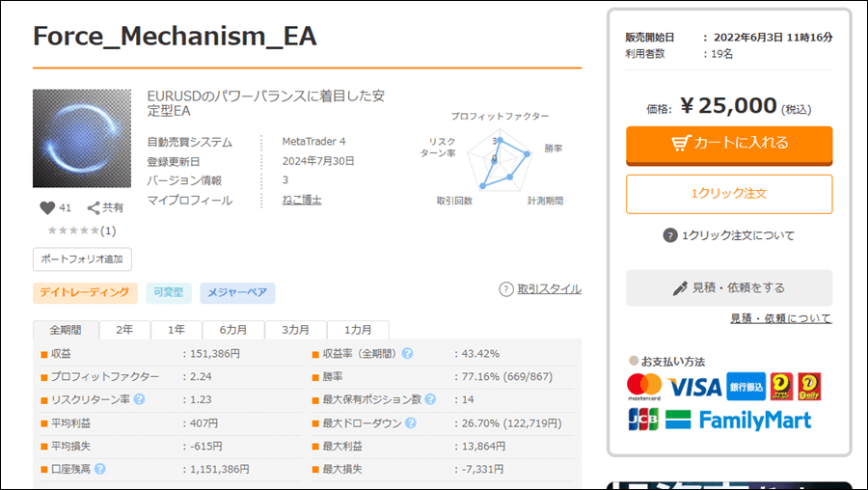This screenshot has width=868, height=490.
Task: Select the 全期間 tab
Action: 67,330
